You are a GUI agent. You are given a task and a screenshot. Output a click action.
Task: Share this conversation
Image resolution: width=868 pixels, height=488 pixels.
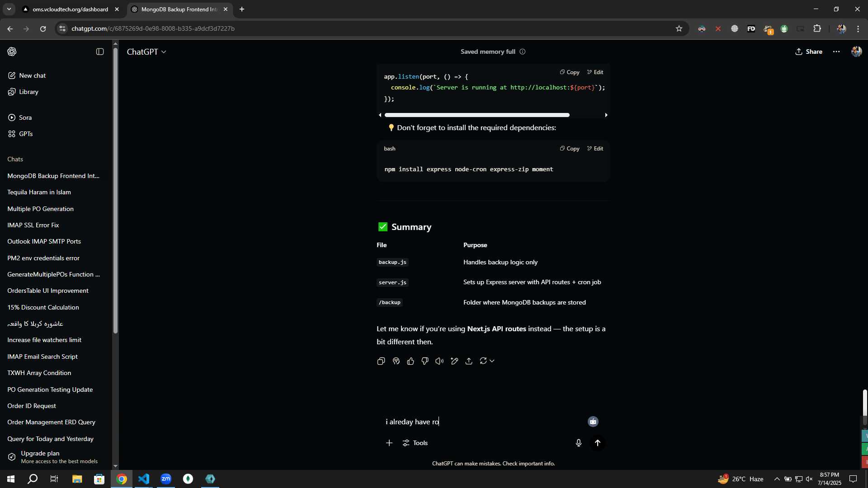pyautogui.click(x=809, y=52)
